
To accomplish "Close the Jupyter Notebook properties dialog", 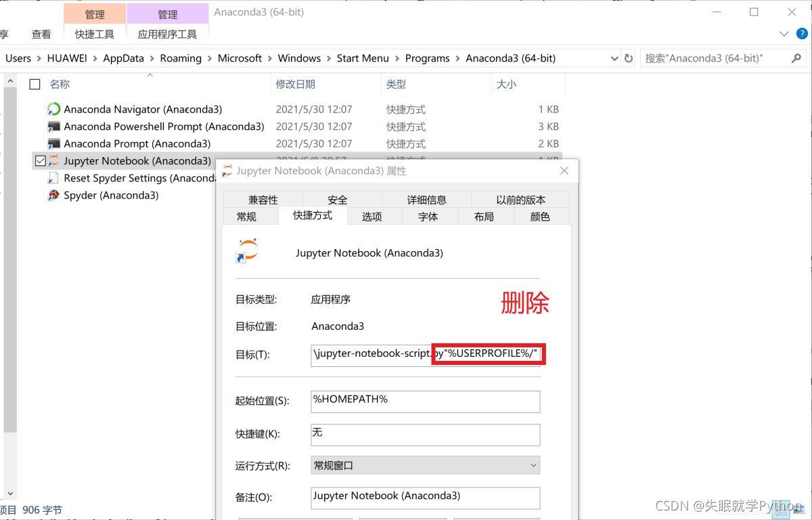I will (564, 171).
